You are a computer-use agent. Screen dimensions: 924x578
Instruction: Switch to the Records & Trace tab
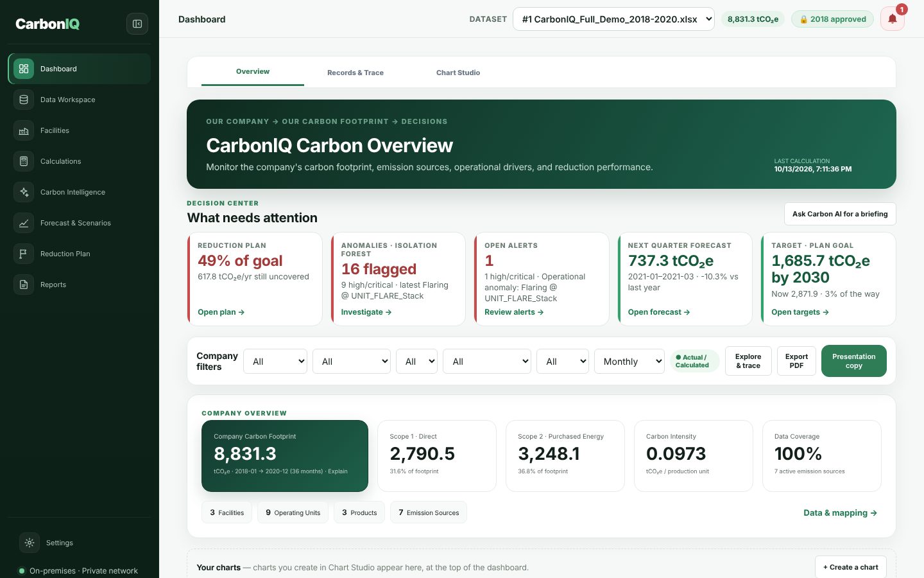point(355,73)
